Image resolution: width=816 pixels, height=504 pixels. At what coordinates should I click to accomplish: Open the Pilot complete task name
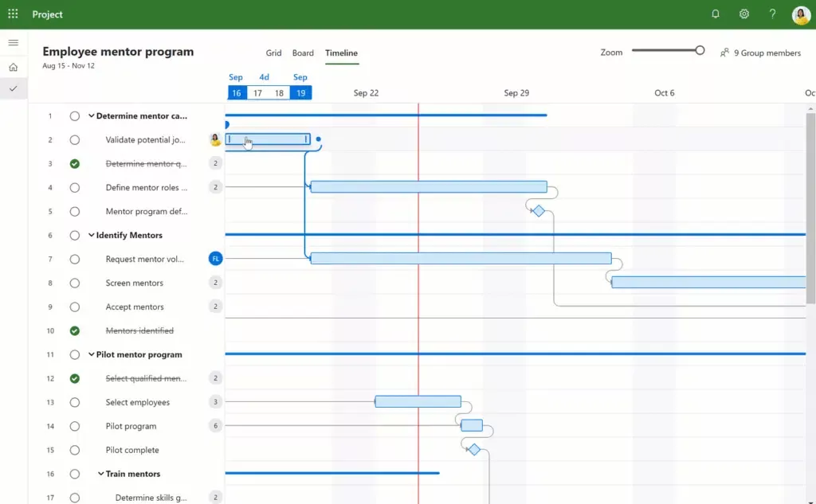pyautogui.click(x=132, y=450)
